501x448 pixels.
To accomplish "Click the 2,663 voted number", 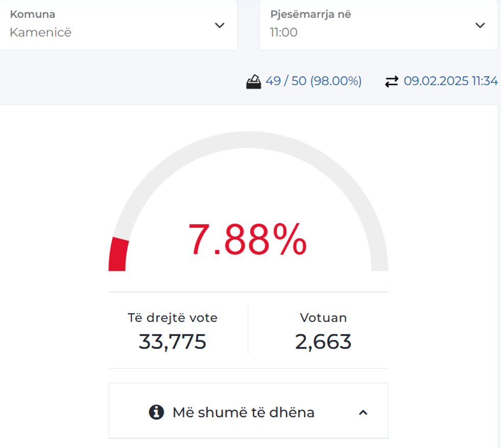I will (x=323, y=341).
